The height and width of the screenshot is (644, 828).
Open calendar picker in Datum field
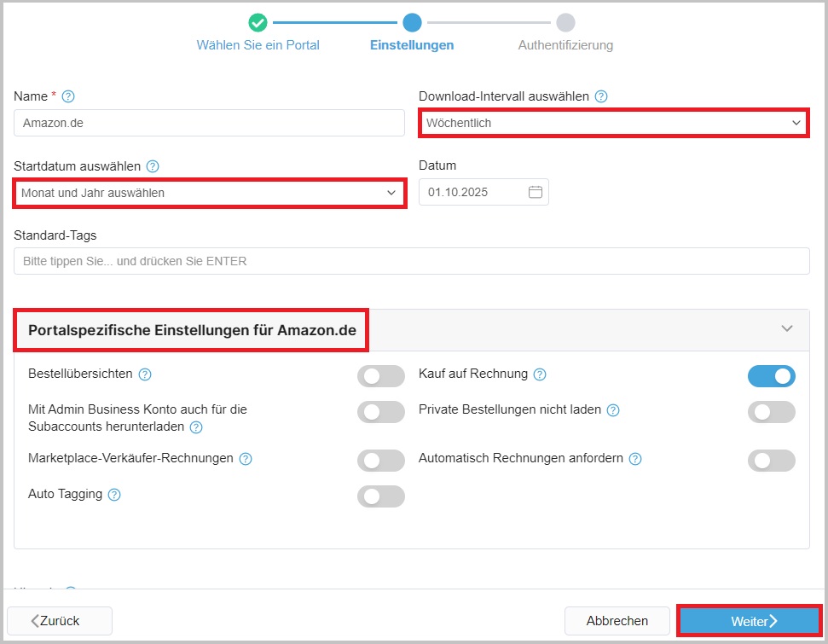point(535,192)
